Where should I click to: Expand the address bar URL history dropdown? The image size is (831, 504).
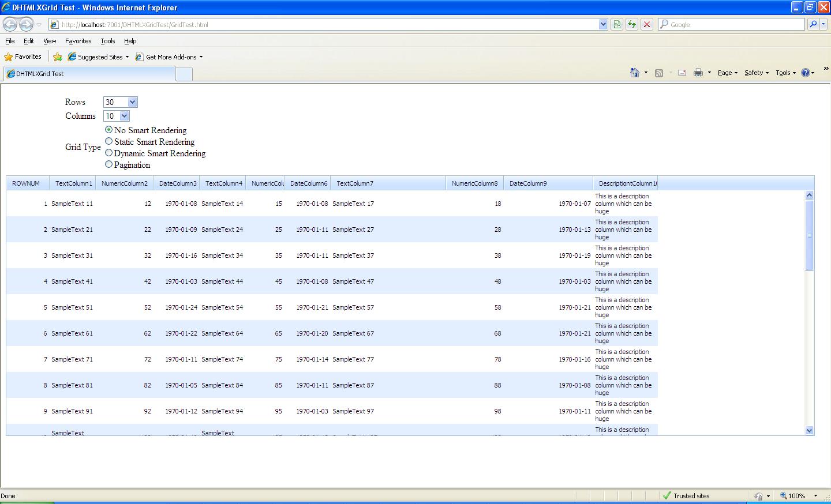coord(603,24)
